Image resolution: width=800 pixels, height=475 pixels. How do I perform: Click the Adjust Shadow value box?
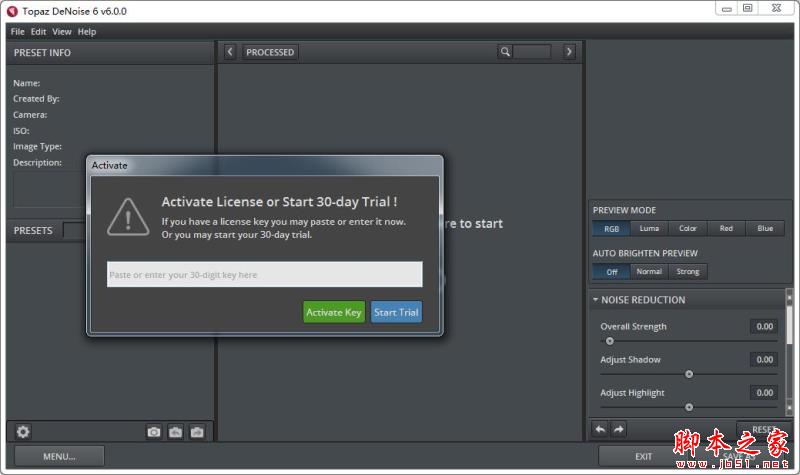click(x=764, y=360)
